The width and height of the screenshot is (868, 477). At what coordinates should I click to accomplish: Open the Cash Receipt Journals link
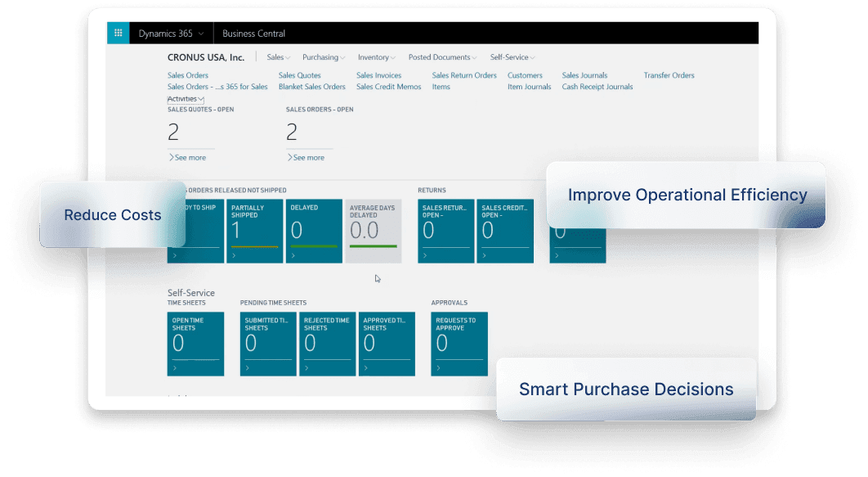(x=597, y=87)
